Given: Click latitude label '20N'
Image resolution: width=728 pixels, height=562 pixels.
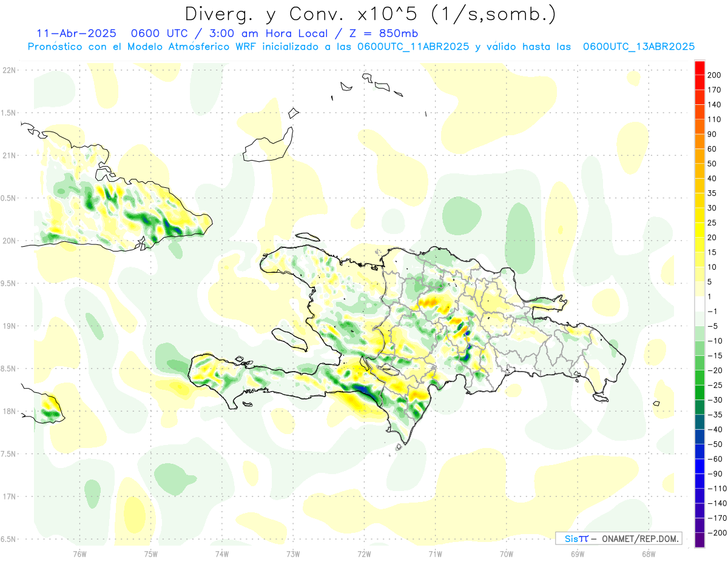Looking at the screenshot, I should (x=9, y=241).
